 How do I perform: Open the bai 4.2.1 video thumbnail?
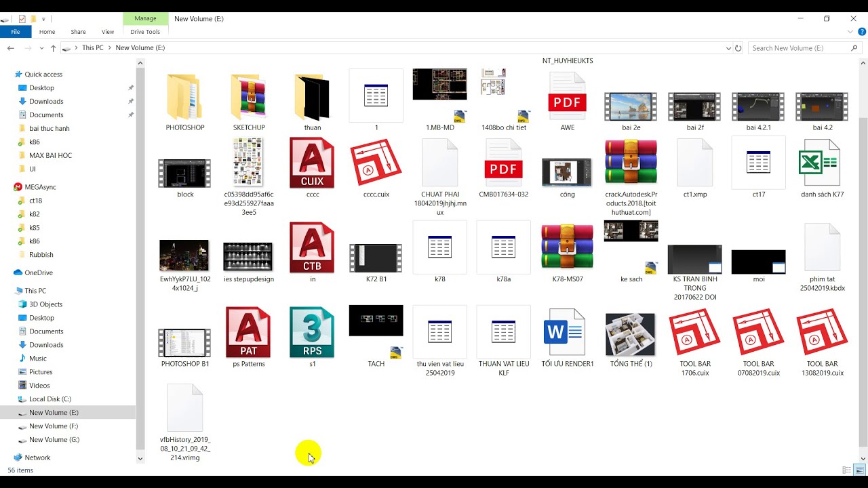(x=759, y=106)
